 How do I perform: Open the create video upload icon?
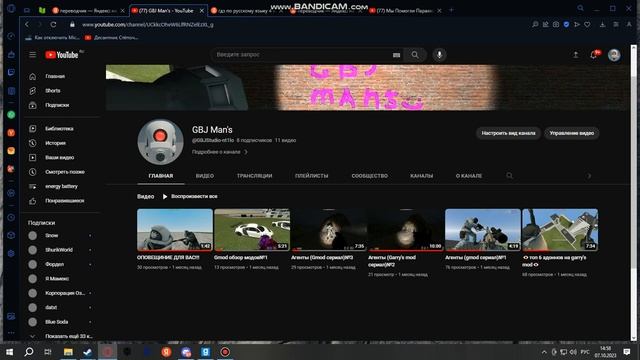coord(576,55)
